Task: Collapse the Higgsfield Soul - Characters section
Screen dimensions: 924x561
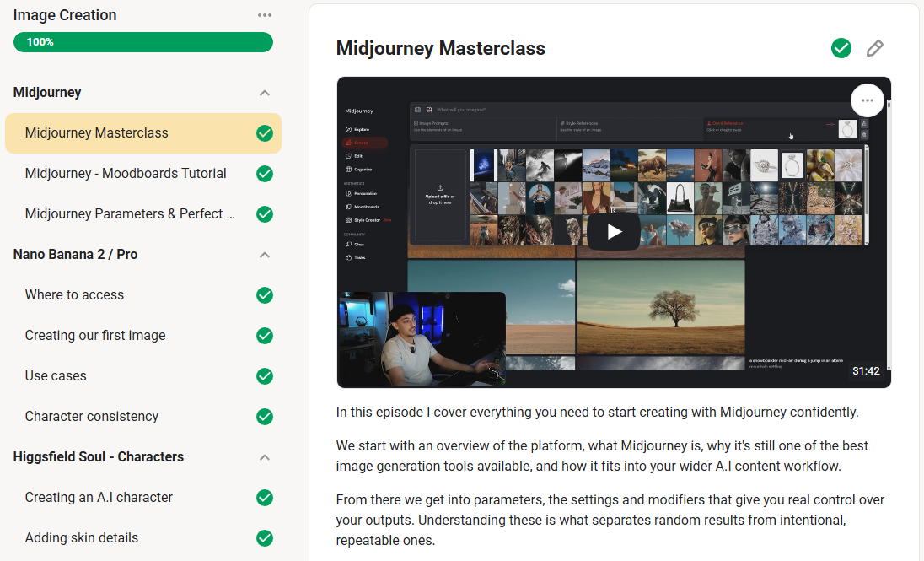Action: coord(265,457)
